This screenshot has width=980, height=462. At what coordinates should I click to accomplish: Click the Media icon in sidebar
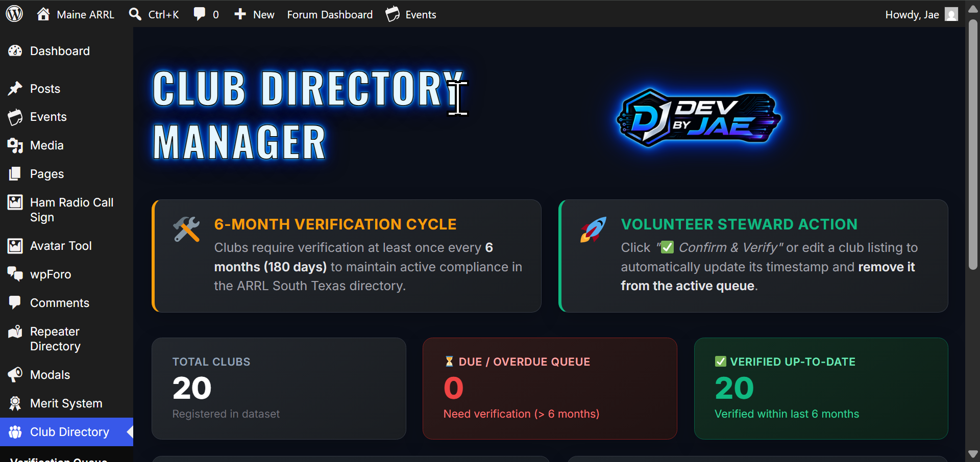(15, 145)
